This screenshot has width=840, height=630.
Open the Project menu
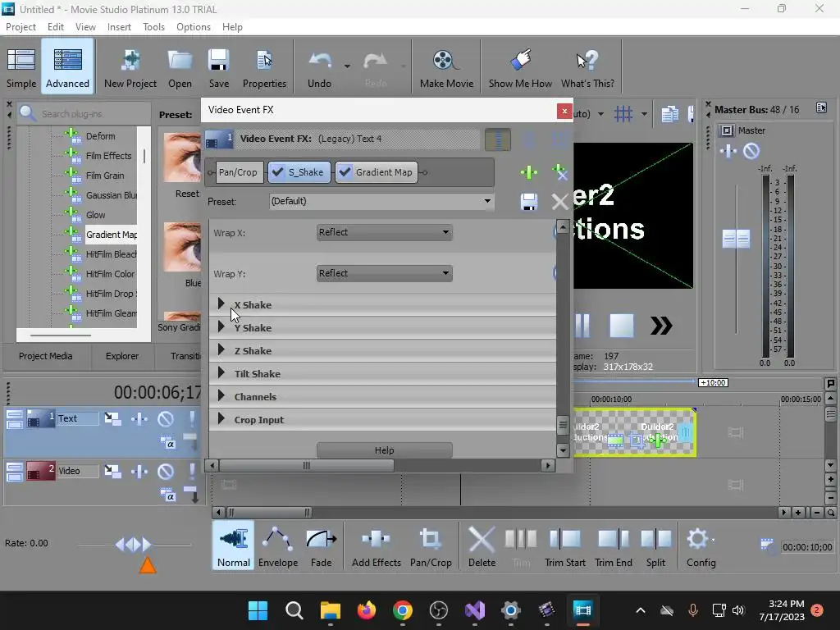click(x=21, y=27)
